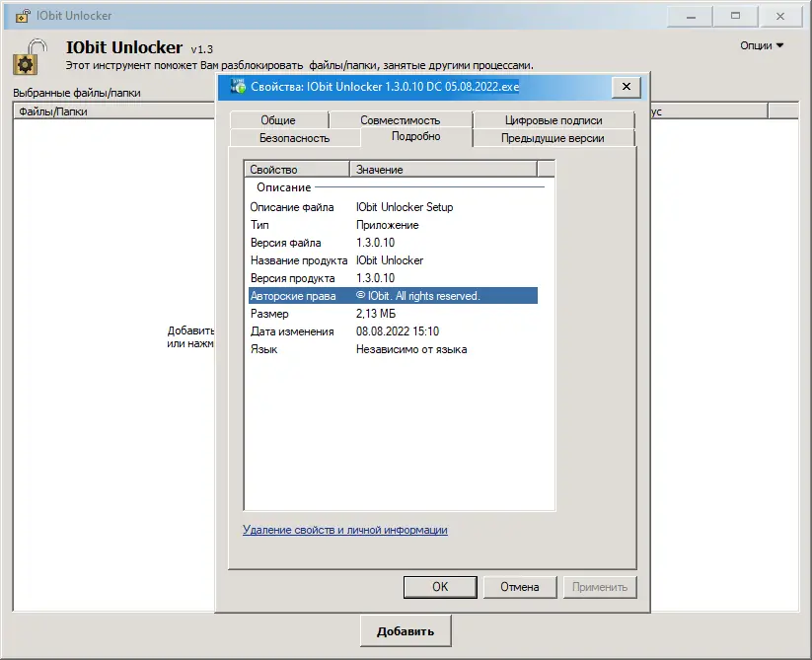Maximize the IObit Unlocker window

[735, 17]
